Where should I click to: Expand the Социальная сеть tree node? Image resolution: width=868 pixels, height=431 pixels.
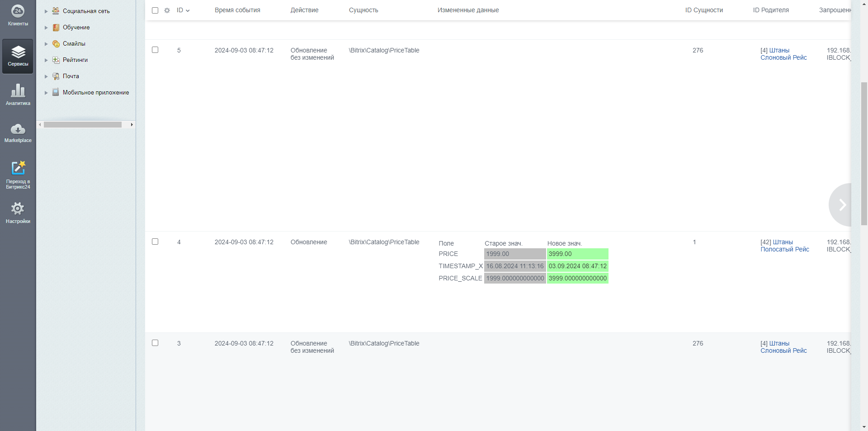pos(46,11)
